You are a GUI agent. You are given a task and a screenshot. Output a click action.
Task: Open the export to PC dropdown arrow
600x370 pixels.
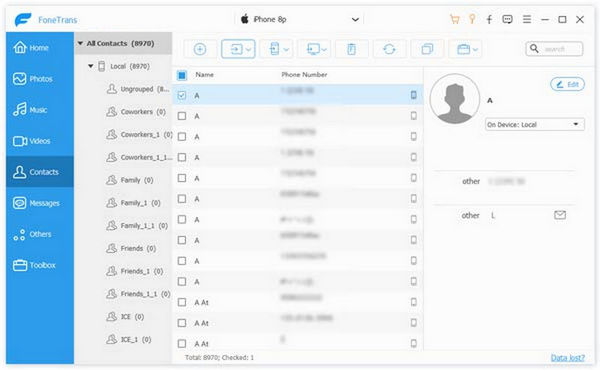[x=324, y=49]
